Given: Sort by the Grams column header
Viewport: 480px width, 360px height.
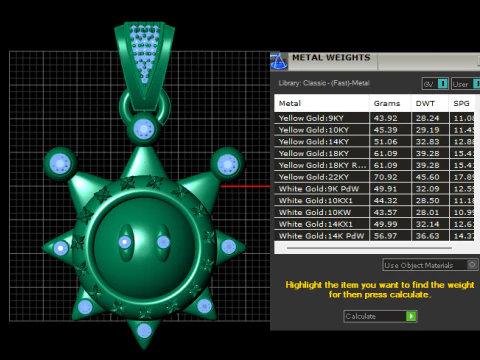Looking at the screenshot, I should (x=390, y=103).
